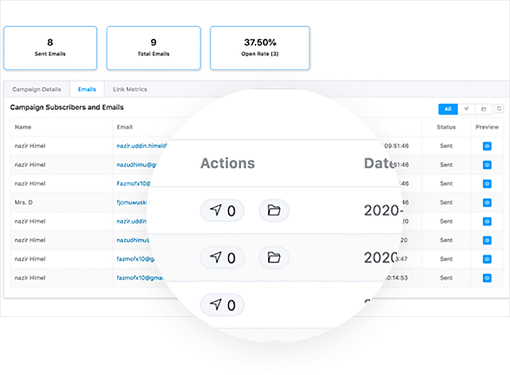Open the fjcmuwusk email link
The height and width of the screenshot is (375, 510).
[132, 202]
